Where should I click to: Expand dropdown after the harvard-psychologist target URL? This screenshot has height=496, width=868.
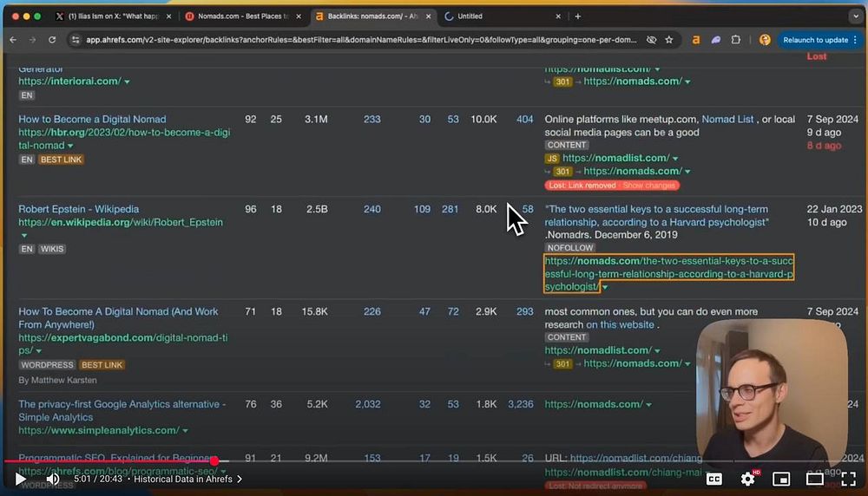pos(604,288)
